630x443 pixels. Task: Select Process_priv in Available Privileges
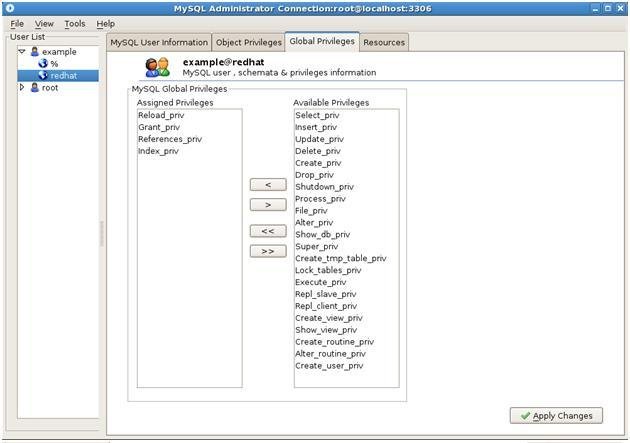click(320, 199)
